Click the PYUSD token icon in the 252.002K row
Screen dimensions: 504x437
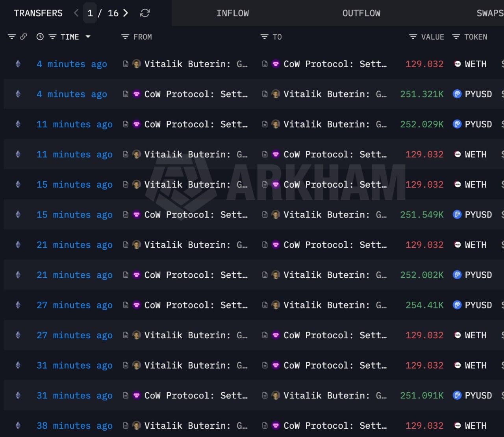tap(457, 275)
